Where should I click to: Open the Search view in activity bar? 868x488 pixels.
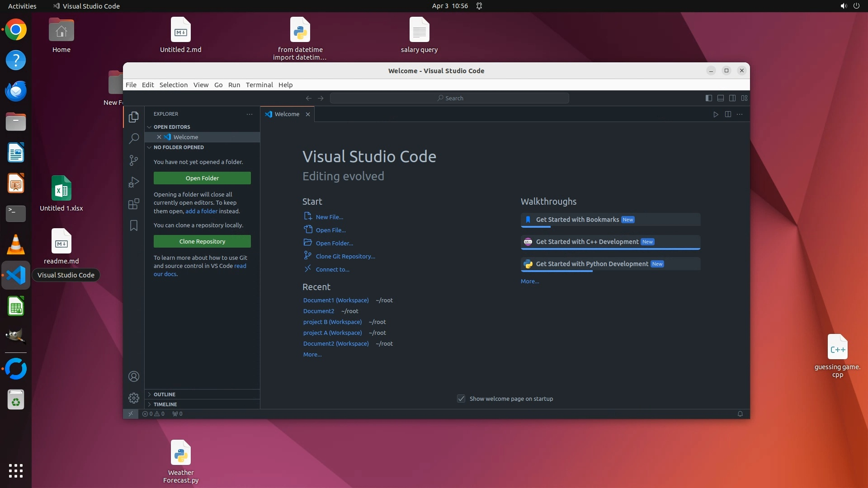pyautogui.click(x=134, y=138)
